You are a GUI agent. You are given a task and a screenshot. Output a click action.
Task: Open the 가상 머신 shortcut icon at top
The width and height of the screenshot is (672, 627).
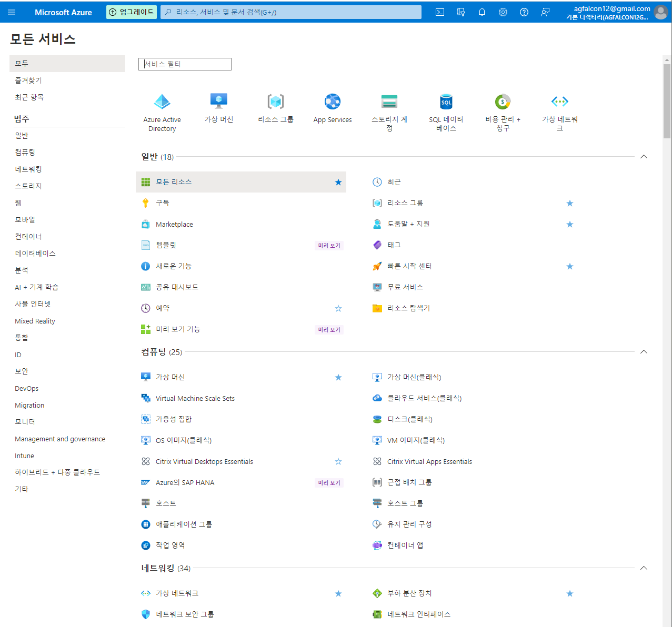tap(219, 101)
